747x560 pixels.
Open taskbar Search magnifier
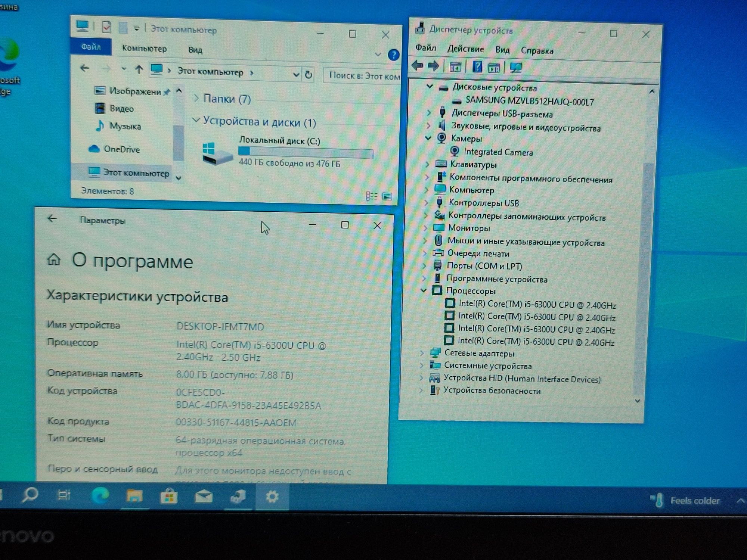click(x=30, y=495)
